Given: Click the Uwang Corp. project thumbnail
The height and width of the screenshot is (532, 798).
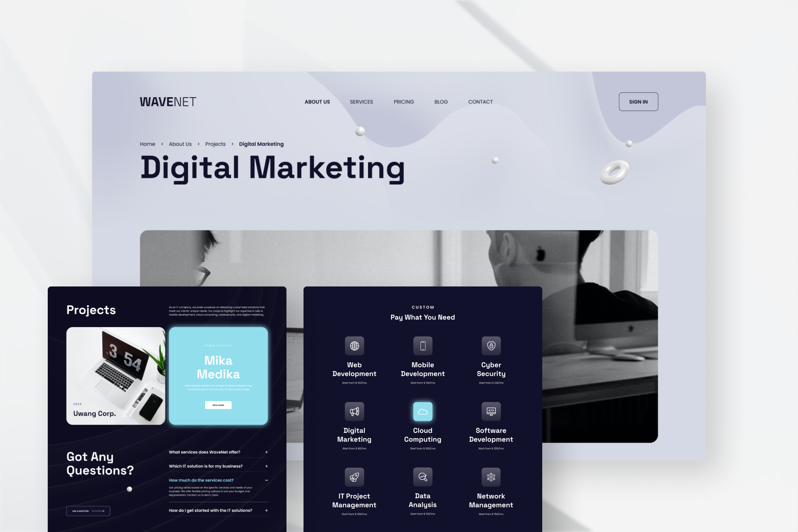Looking at the screenshot, I should pyautogui.click(x=114, y=374).
